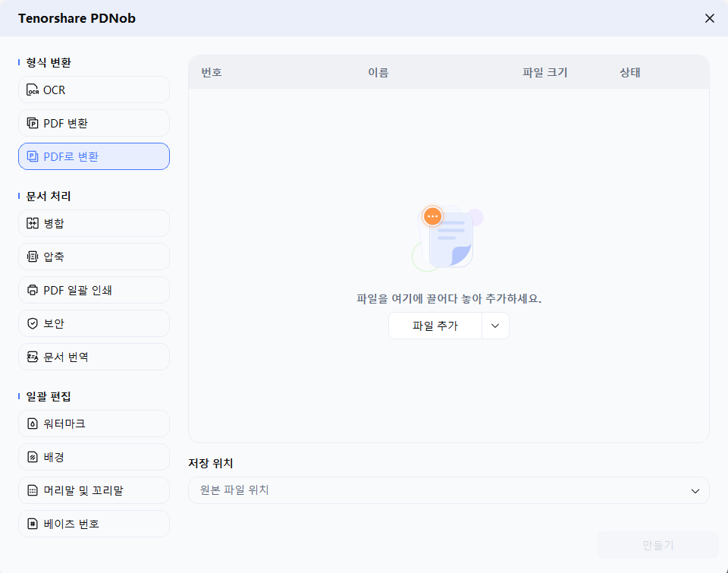The height and width of the screenshot is (573, 728).
Task: Open the OCR tool in the sidebar
Action: coord(94,90)
